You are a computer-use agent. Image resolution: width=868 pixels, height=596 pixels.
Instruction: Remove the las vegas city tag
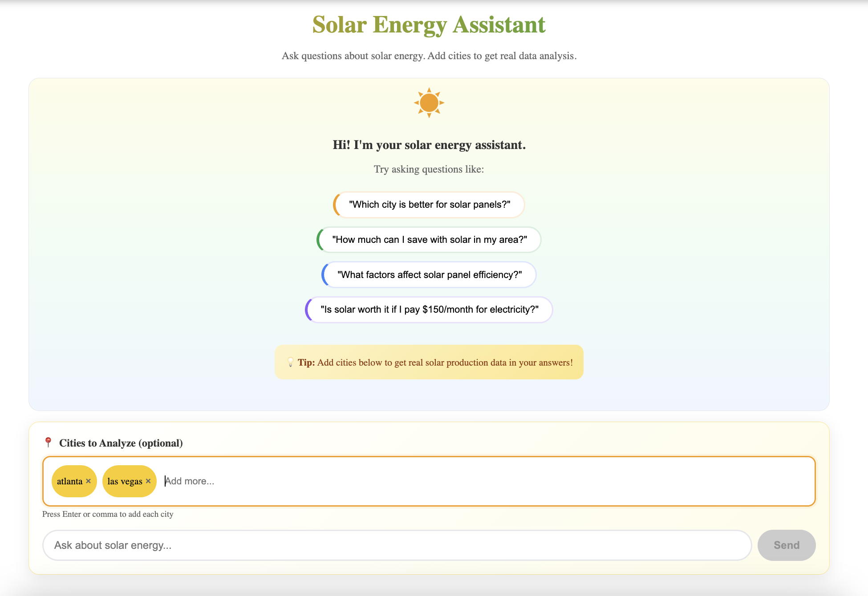pyautogui.click(x=148, y=481)
